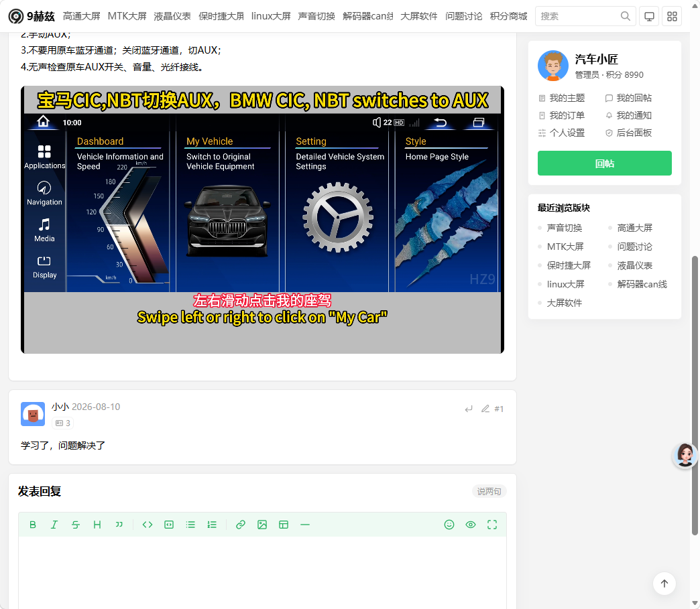Open 问题讨论 navigation item

(x=464, y=16)
